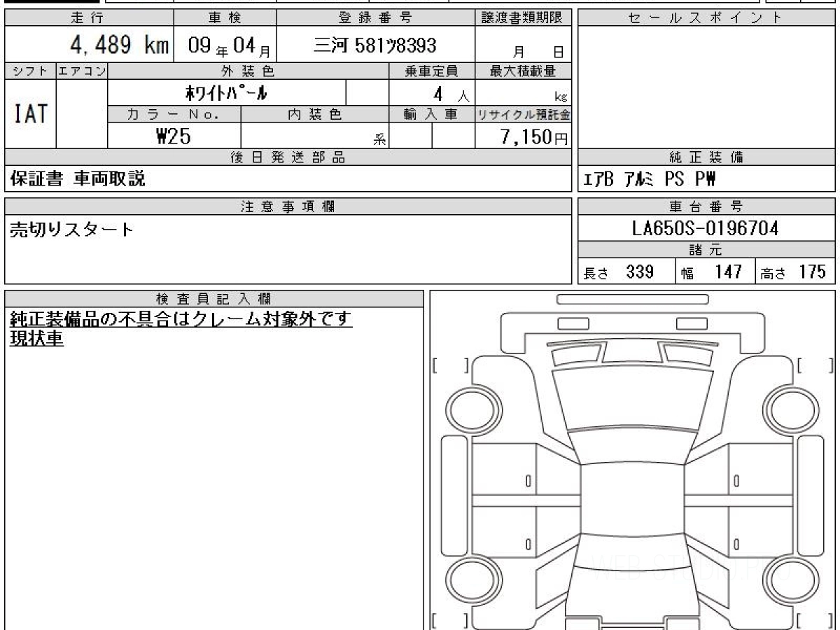840x630 pixels.
Task: Click the underlined 純正装備品の不具合 notice text
Action: 181,319
